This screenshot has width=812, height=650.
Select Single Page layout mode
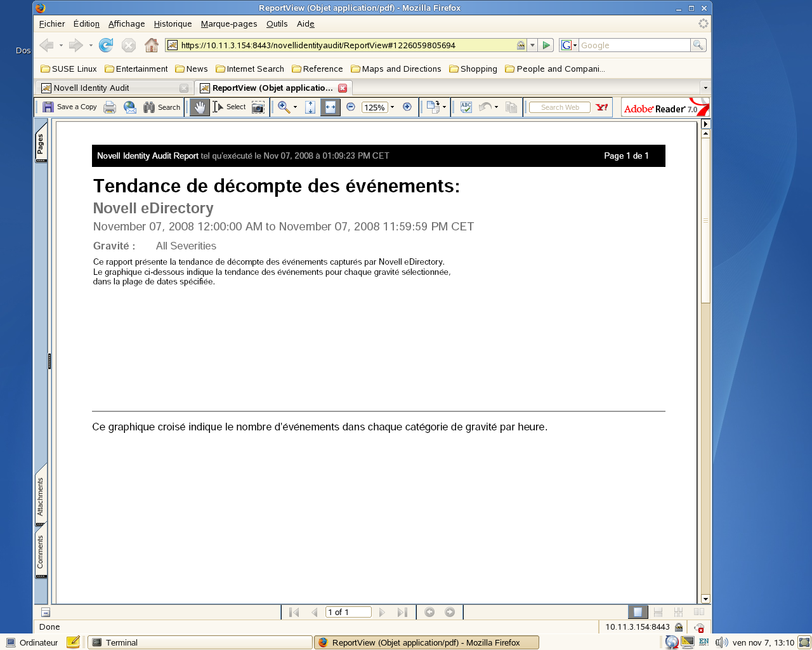638,612
